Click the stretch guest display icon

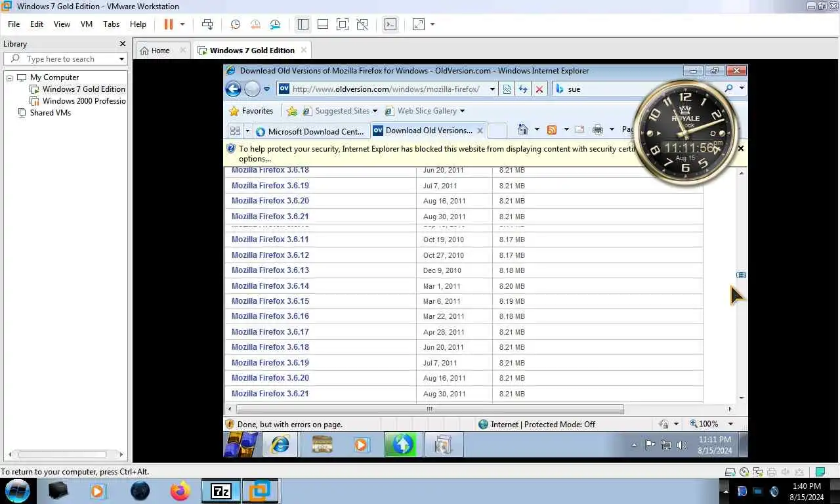pos(418,24)
